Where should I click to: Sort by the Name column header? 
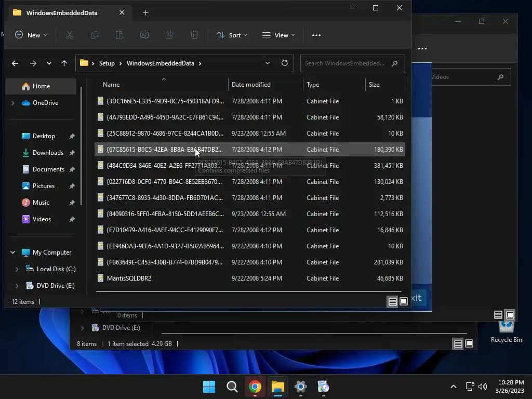111,85
